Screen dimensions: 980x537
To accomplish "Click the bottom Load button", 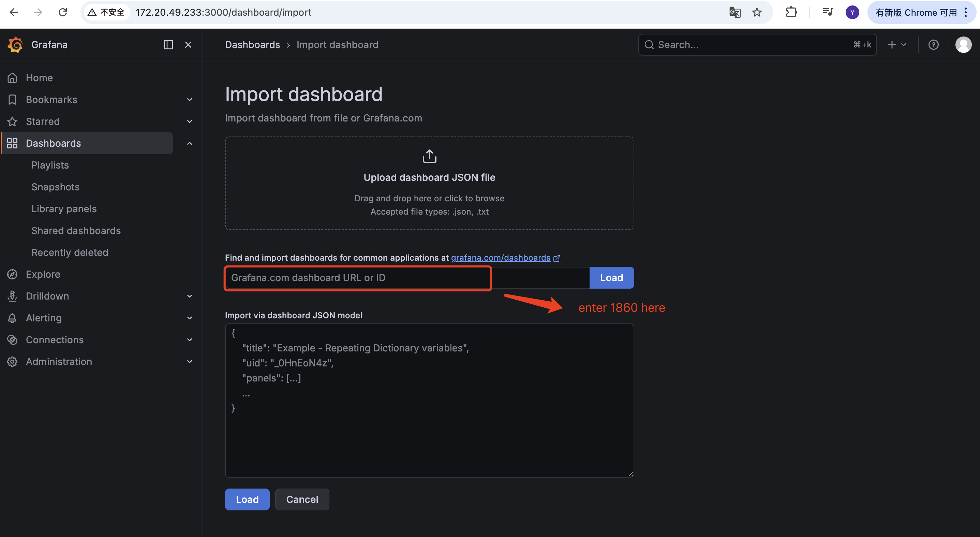I will (x=247, y=499).
